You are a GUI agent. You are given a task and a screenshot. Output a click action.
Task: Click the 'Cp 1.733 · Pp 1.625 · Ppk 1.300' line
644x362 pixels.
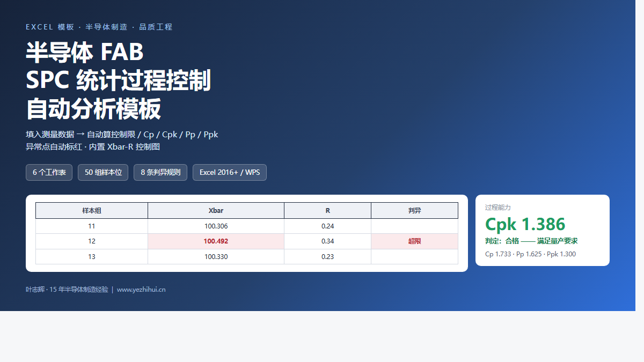click(530, 254)
